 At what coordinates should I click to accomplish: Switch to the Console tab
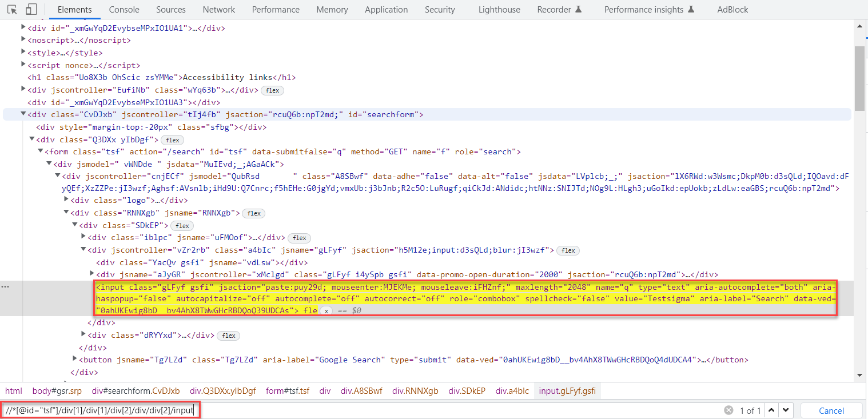(x=124, y=10)
